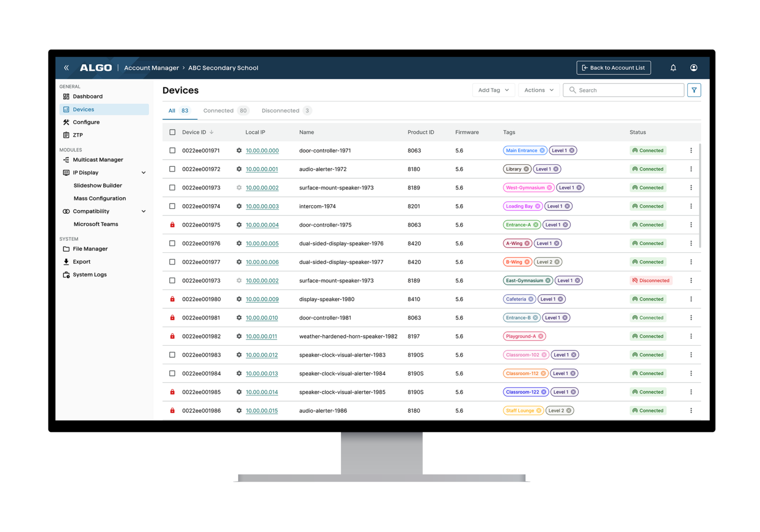Sort by Device ID column arrow
The width and height of the screenshot is (760, 532).
tap(212, 133)
